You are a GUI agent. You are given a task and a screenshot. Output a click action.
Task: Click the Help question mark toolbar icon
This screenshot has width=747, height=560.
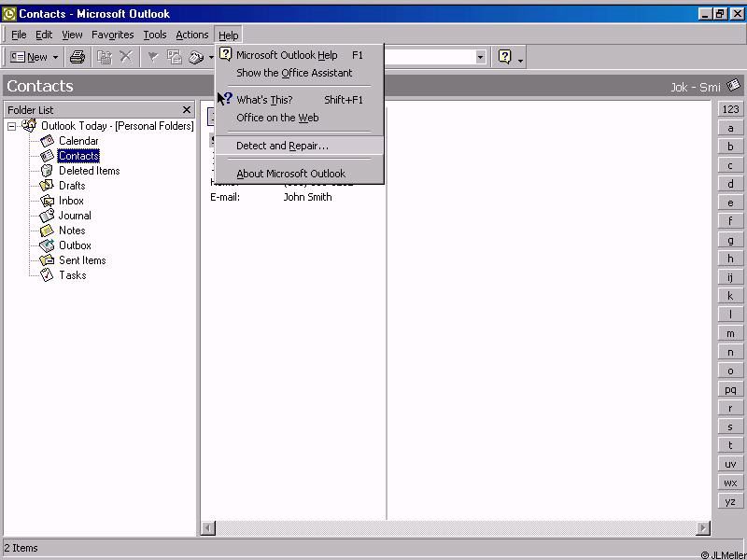point(504,57)
